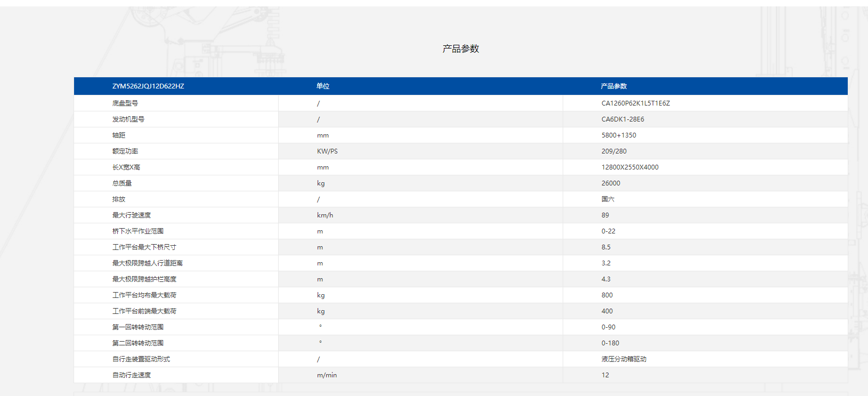Select the 底盘型号 row label
Viewport: 868px width, 396px height.
coord(125,103)
